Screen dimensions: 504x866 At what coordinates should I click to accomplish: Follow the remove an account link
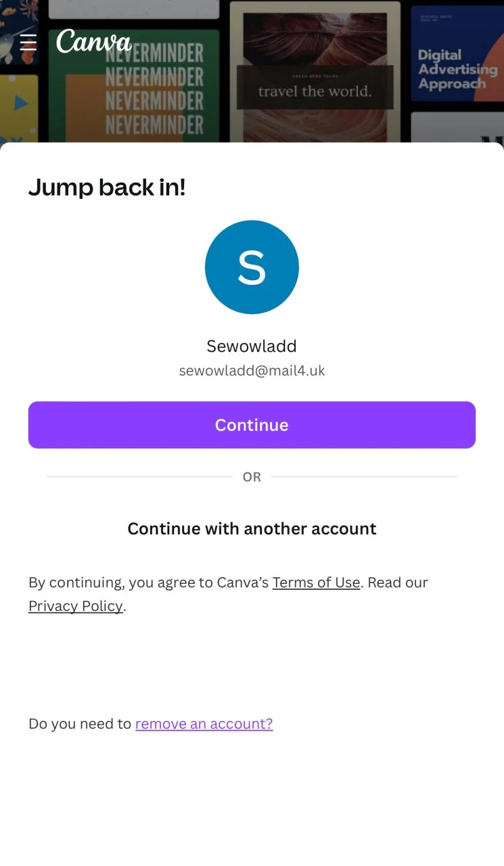[x=204, y=724]
